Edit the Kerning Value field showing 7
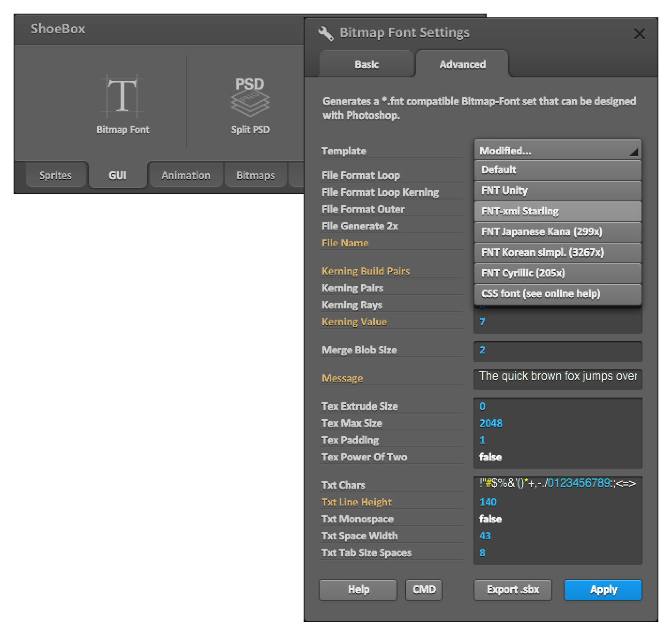This screenshot has width=672, height=644. pyautogui.click(x=557, y=322)
